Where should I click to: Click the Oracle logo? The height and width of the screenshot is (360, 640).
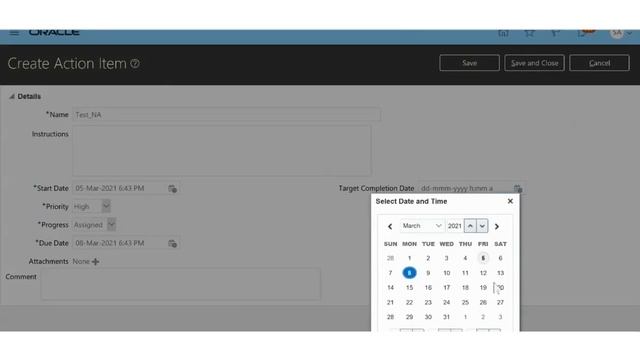coord(54,32)
